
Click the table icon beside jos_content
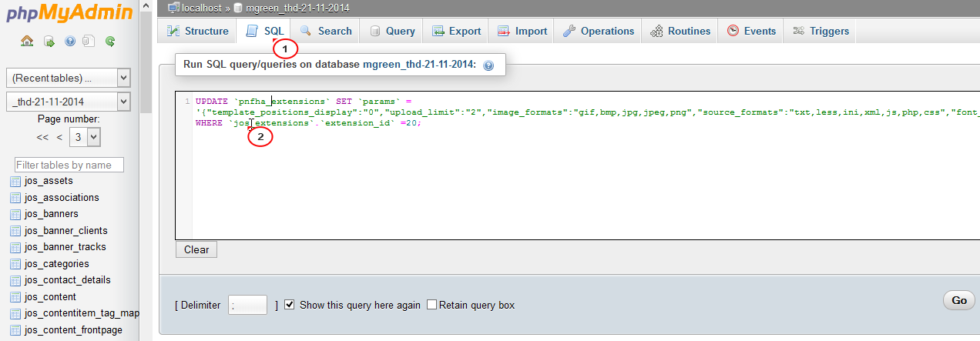[15, 297]
